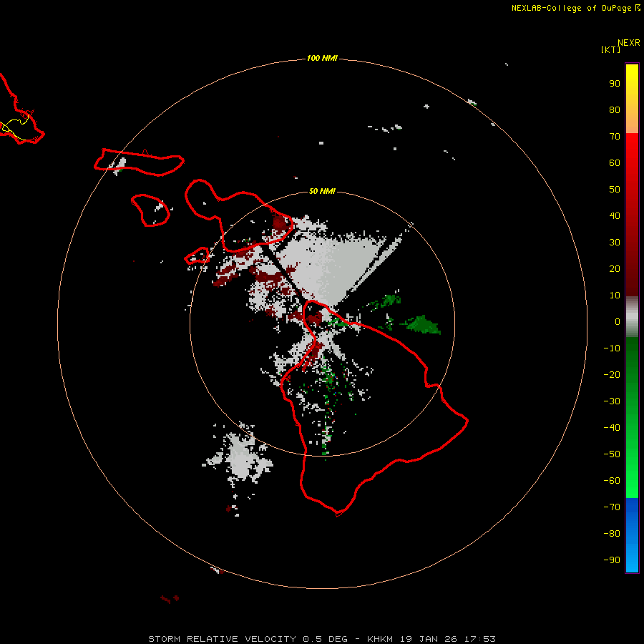Select the 20 knot colorbar label

pyautogui.click(x=615, y=268)
